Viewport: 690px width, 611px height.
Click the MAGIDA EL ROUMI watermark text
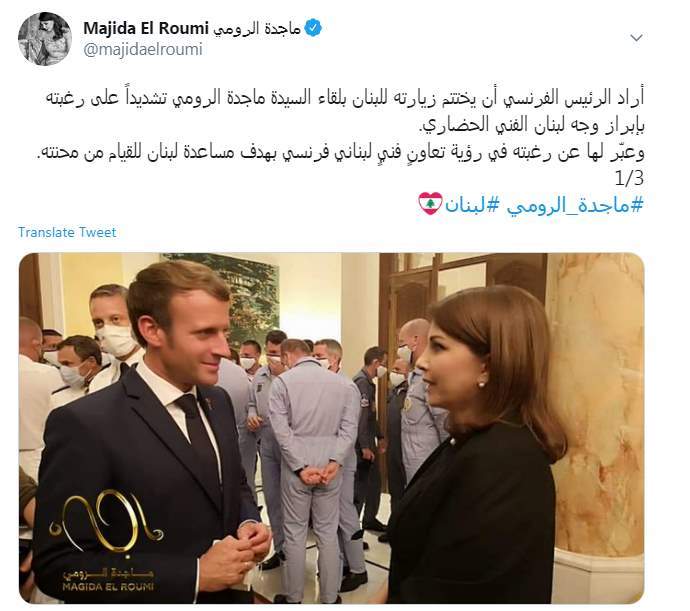[108, 586]
